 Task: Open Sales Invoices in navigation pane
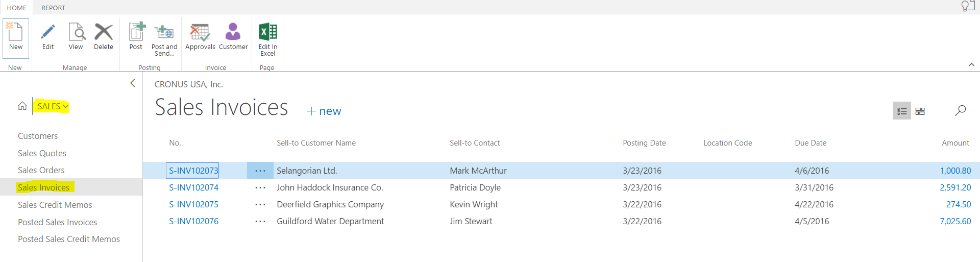point(44,187)
